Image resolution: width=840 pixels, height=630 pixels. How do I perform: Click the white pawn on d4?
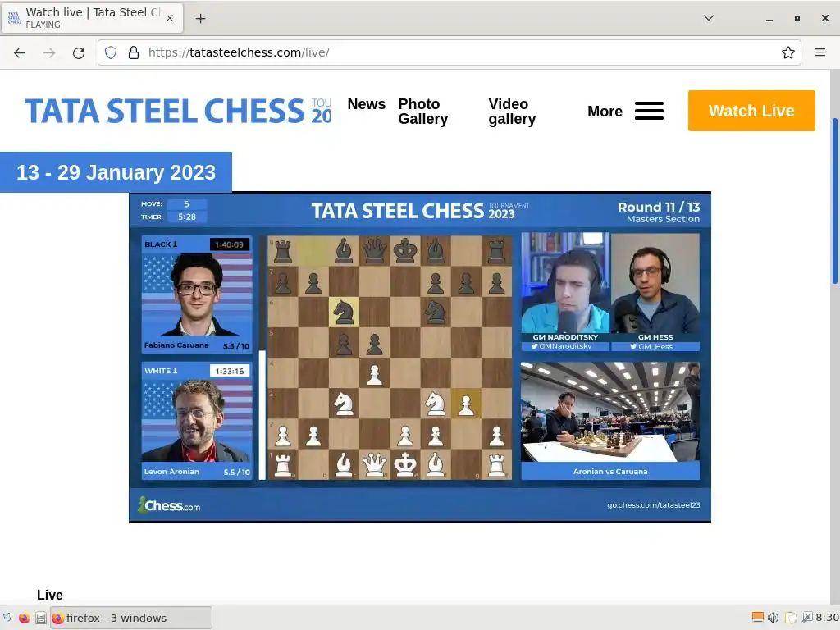(x=374, y=373)
